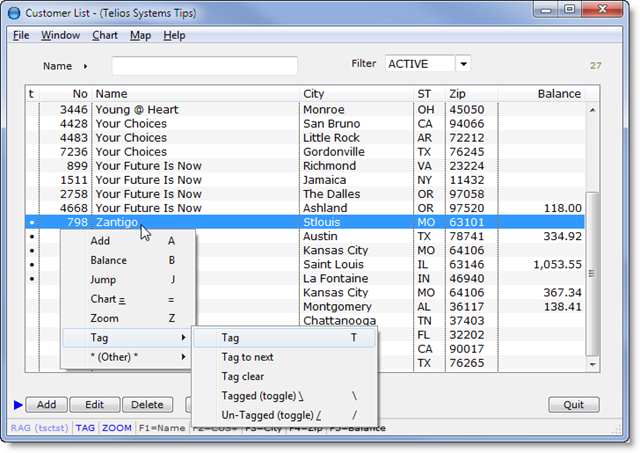Click the Edit button
Viewport: 640px width, 453px height.
click(94, 405)
